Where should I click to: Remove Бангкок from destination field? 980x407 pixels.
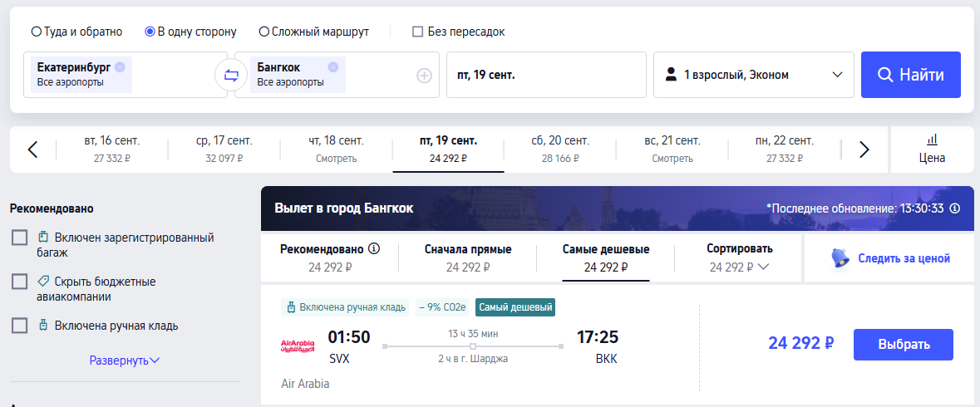(333, 66)
